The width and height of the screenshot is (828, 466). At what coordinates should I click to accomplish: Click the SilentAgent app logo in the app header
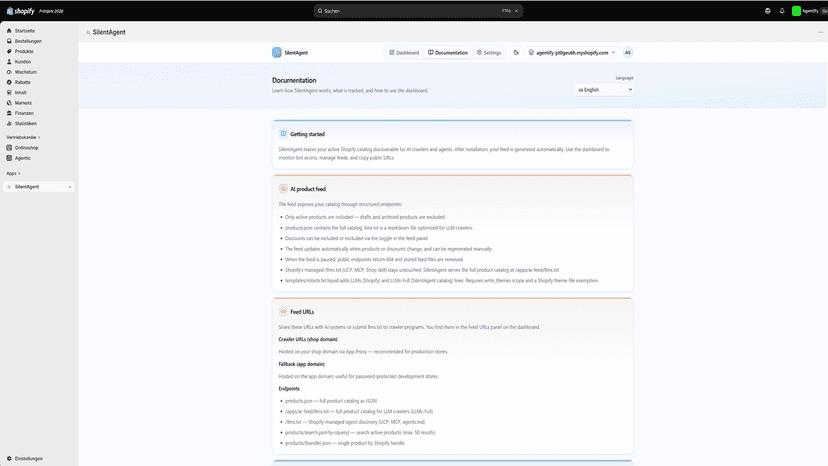(277, 52)
